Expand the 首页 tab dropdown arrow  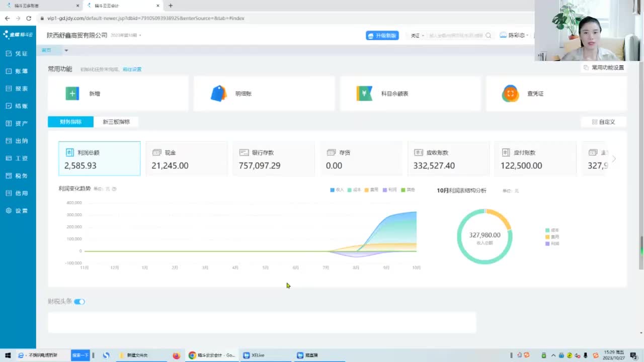click(66, 50)
